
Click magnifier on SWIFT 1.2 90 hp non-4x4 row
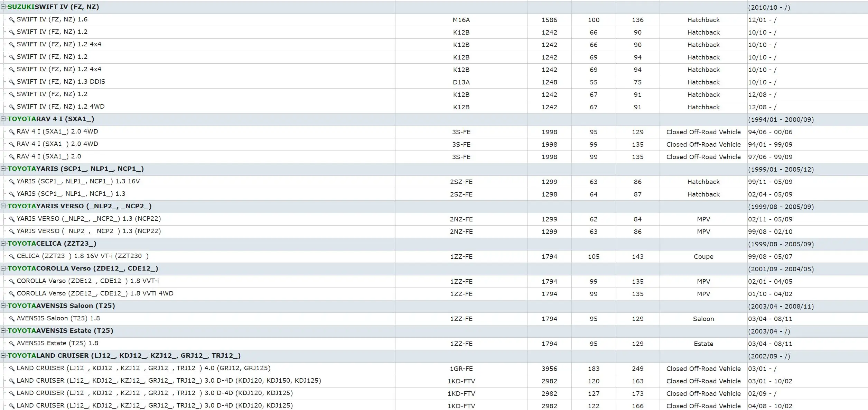pos(12,33)
